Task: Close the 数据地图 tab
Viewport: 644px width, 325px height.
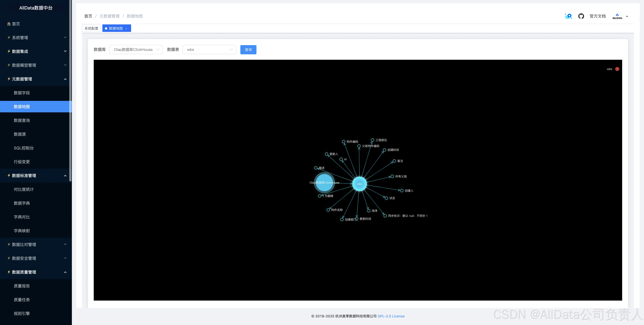Action: (x=126, y=28)
